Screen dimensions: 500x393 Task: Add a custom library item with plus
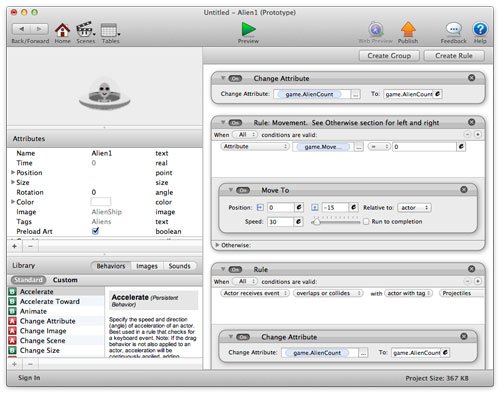pos(14,364)
